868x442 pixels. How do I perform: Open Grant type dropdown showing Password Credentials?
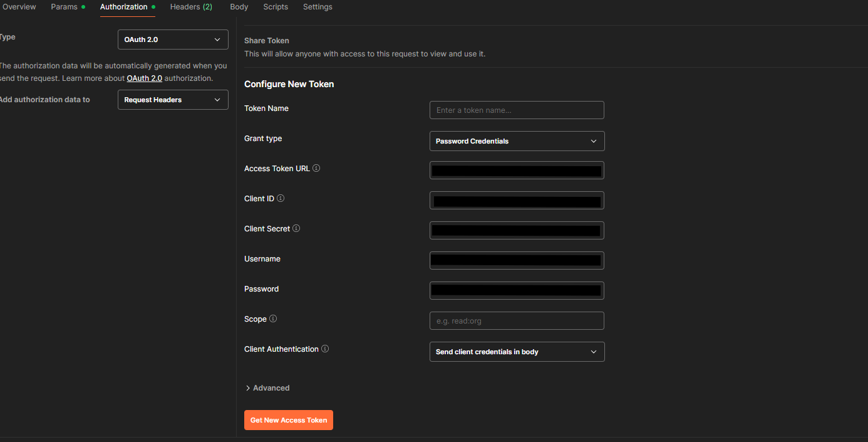[517, 141]
